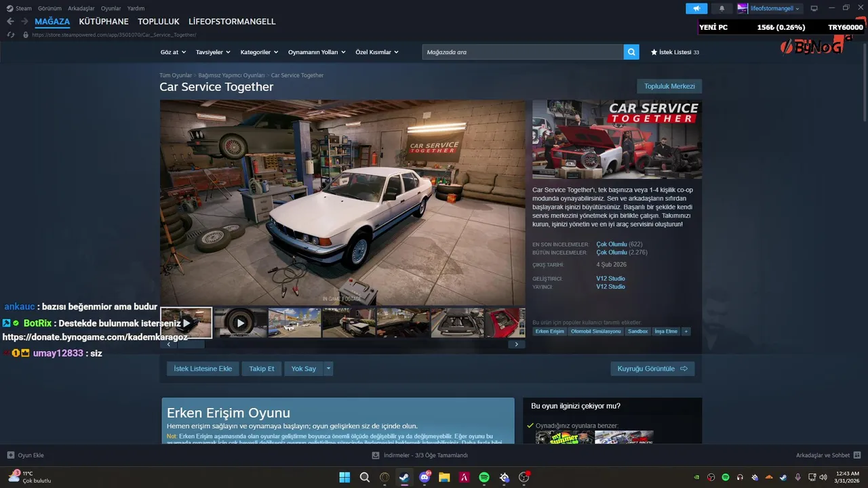Click the Steam announcements megaphone icon
Image resolution: width=868 pixels, height=488 pixels.
point(696,9)
